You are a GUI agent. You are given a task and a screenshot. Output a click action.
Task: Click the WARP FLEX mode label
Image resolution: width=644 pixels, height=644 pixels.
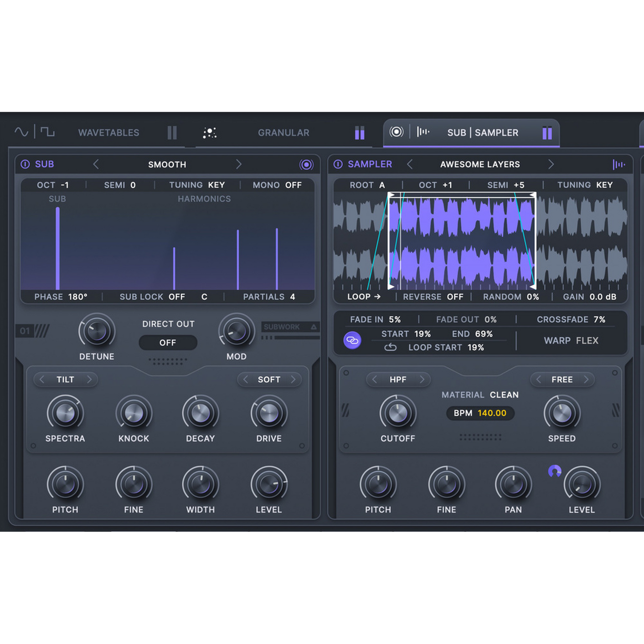pos(571,340)
